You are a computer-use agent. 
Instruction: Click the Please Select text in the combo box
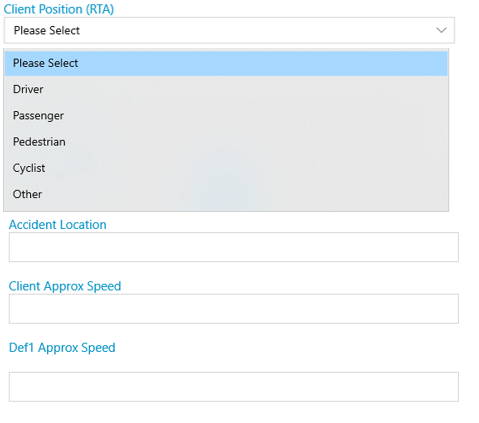[x=47, y=31]
